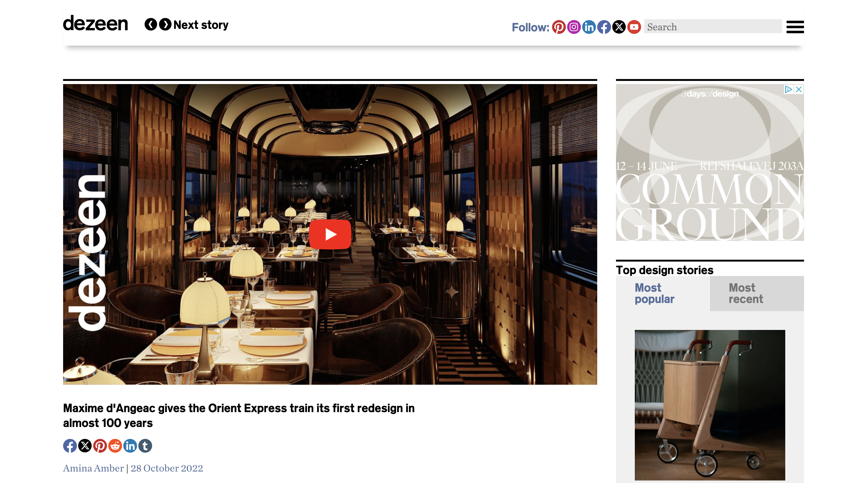
Task: Open Dezeen's LinkedIn page in Follow row
Action: (589, 27)
